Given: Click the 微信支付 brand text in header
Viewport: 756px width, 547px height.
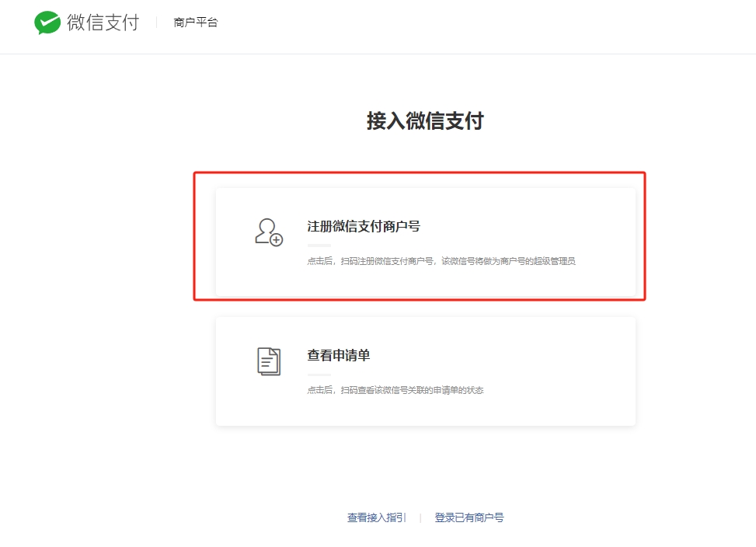Looking at the screenshot, I should point(103,23).
